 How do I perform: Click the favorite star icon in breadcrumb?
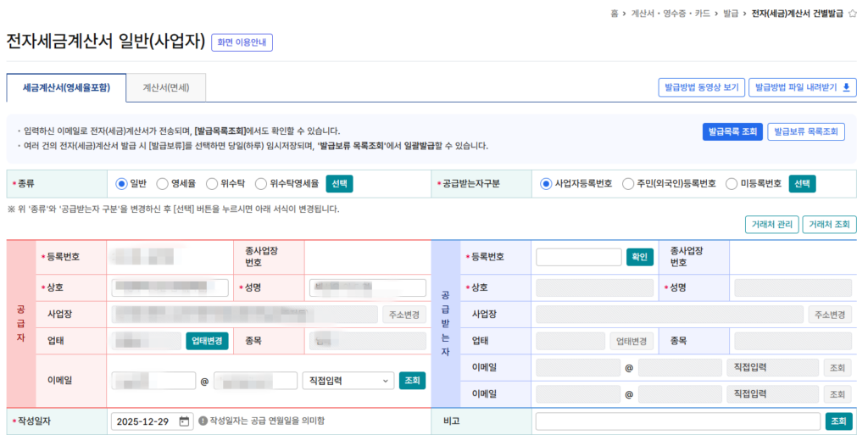pyautogui.click(x=852, y=14)
